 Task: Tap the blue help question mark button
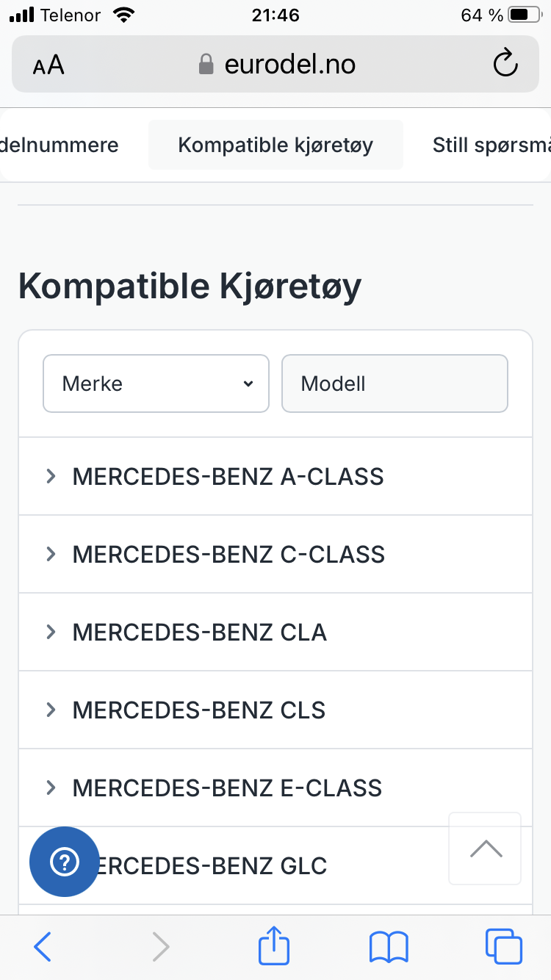64,861
